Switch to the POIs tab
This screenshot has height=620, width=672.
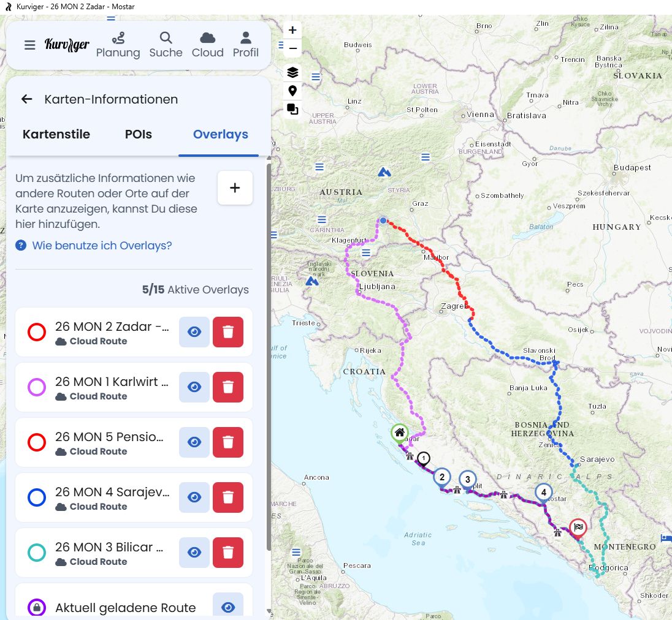point(138,134)
